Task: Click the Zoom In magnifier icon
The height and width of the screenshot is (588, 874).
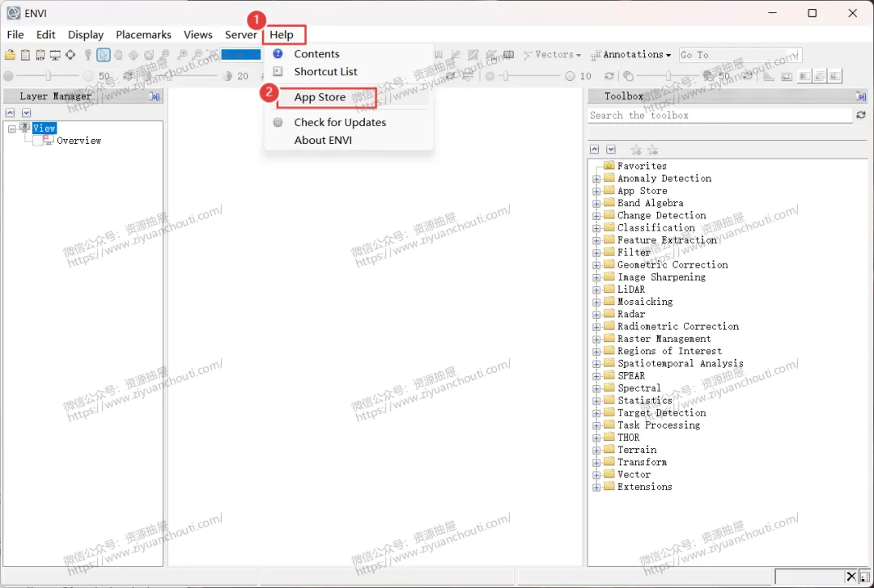Action: coord(182,55)
